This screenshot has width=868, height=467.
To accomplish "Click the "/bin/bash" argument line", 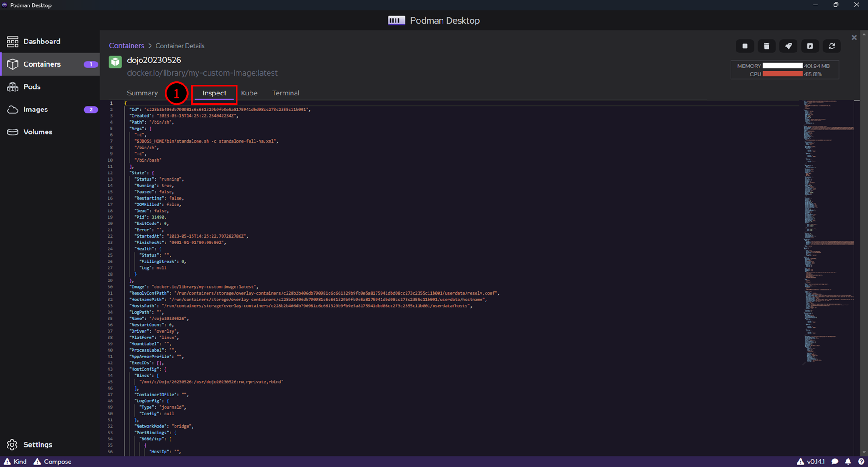I will (148, 160).
